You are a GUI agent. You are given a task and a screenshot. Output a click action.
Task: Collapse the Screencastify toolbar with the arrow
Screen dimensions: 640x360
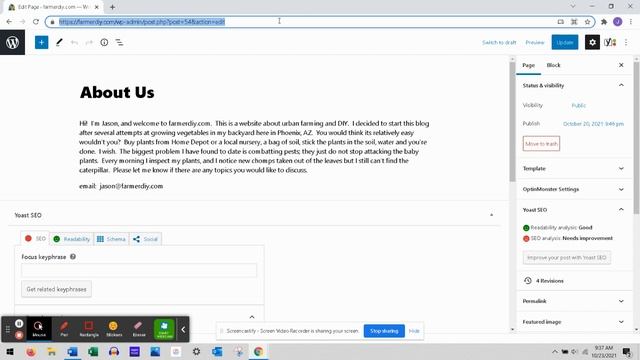coord(183,329)
